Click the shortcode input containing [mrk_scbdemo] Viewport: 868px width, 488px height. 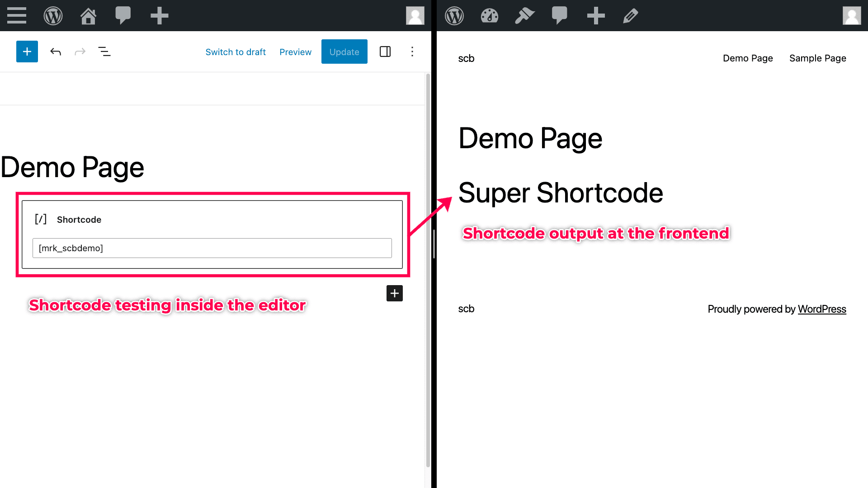212,248
